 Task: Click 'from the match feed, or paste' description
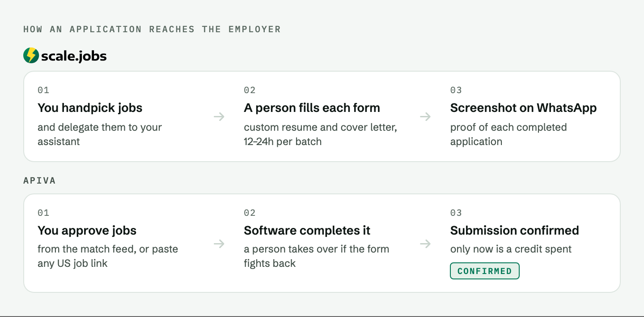108,249
